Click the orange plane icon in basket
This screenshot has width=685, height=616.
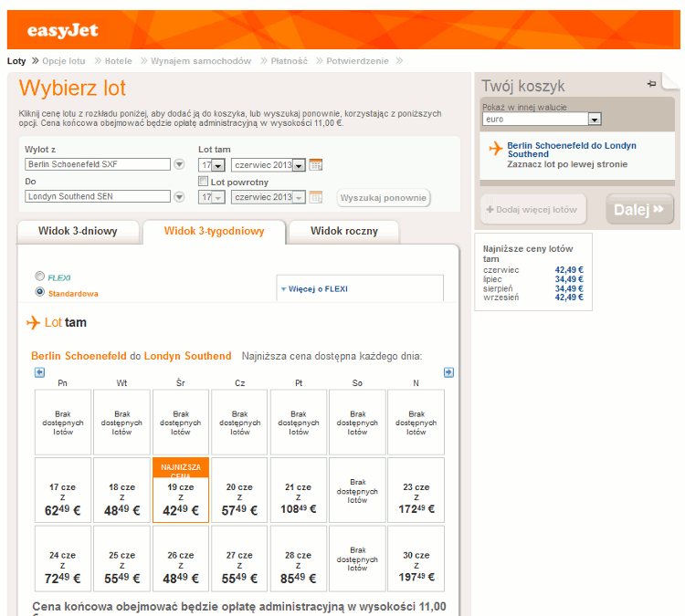496,149
